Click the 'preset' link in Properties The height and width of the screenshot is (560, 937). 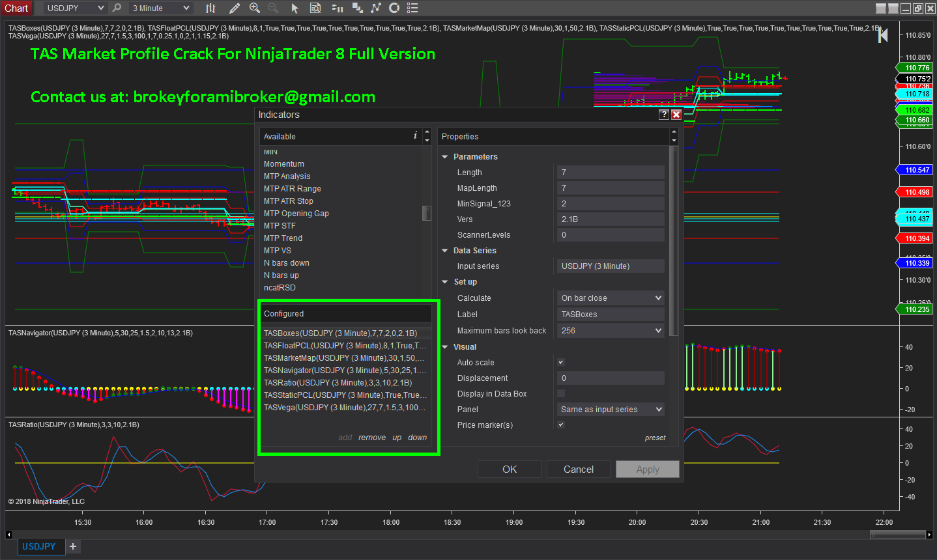656,438
